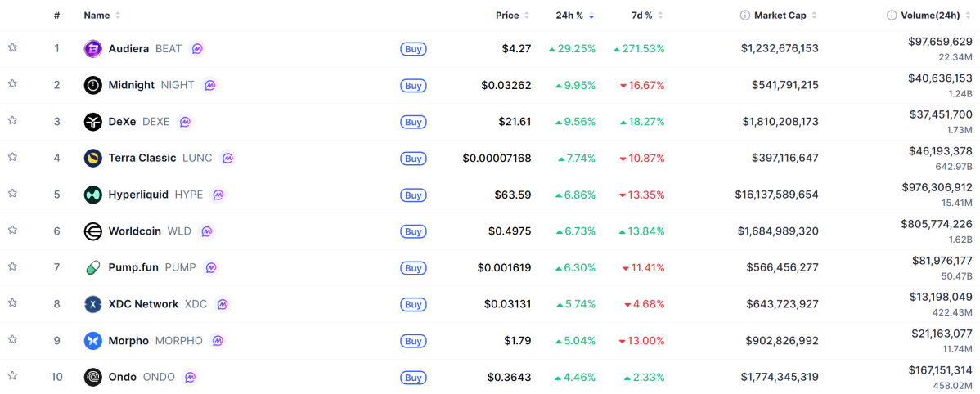980x394 pixels.
Task: Open community chat icon beside DEXE
Action: (185, 122)
